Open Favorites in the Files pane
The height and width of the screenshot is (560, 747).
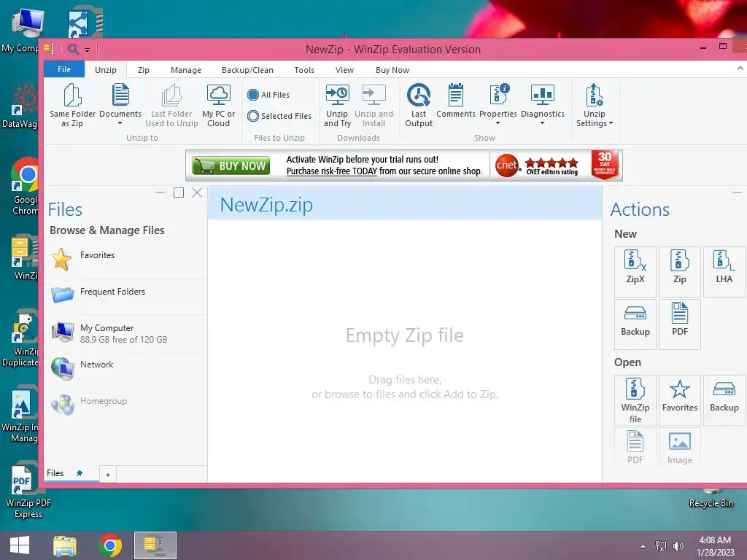click(x=126, y=260)
